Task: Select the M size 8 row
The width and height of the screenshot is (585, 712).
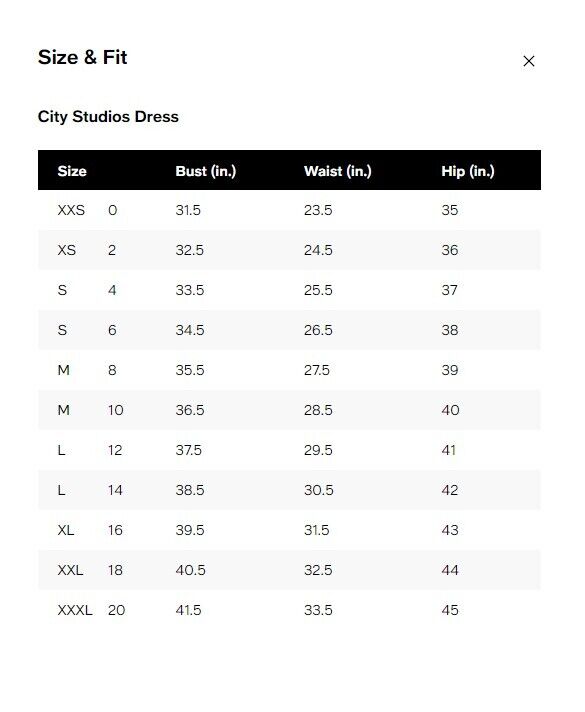Action: pyautogui.click(x=289, y=370)
